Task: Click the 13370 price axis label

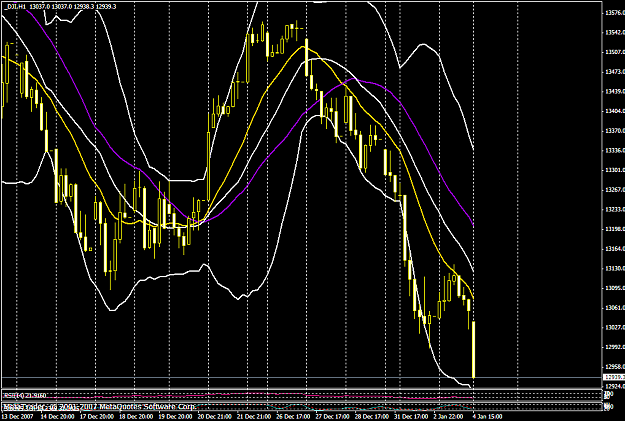Action: coord(615,131)
